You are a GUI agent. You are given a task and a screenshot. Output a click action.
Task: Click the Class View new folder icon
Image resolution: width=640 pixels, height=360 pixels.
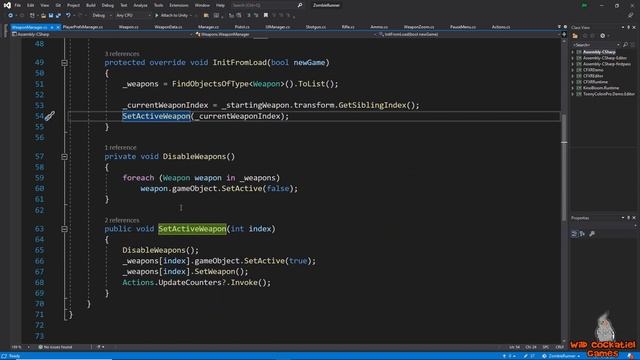click(x=575, y=36)
